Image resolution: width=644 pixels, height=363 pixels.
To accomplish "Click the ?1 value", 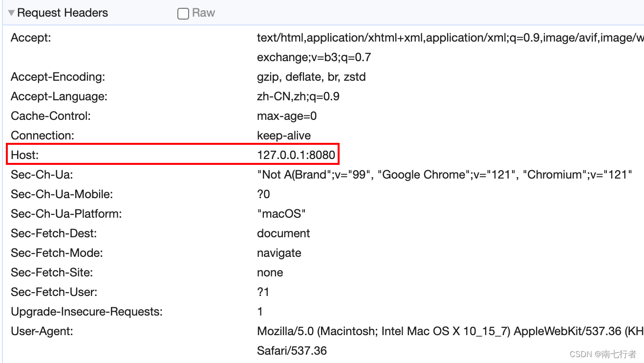I will coord(263,292).
